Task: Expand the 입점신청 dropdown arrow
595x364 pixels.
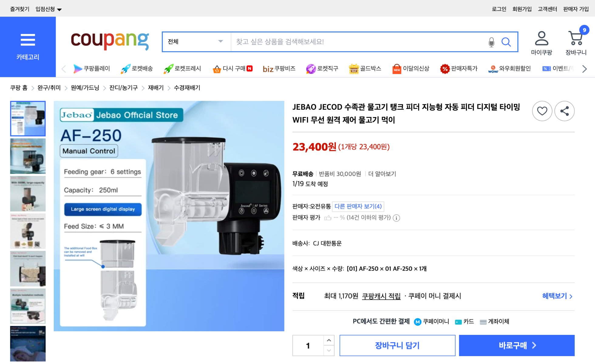Action: tap(60, 9)
